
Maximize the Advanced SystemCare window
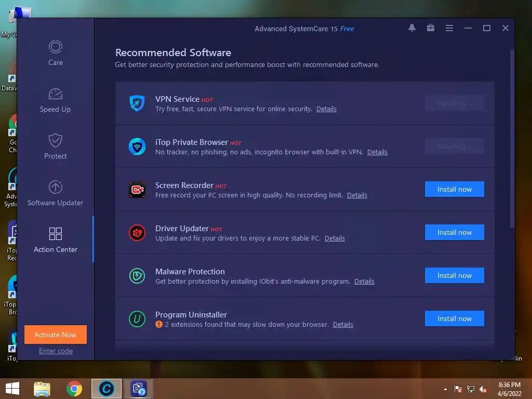pyautogui.click(x=486, y=28)
